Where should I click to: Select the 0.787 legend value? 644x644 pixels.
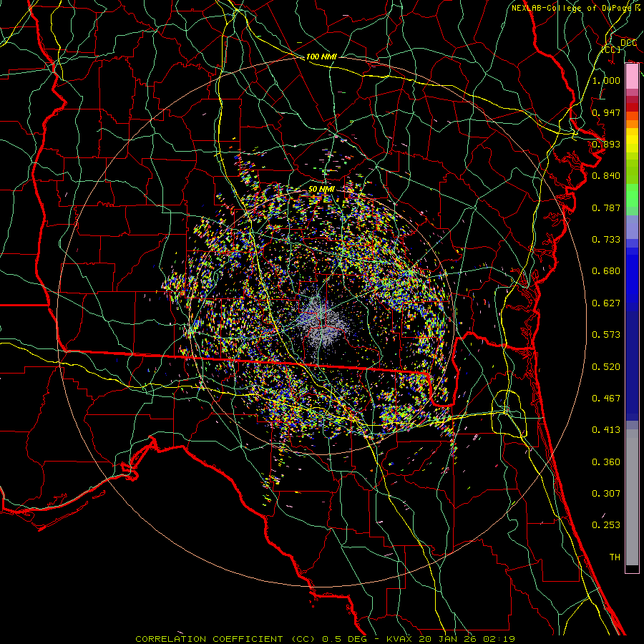[x=606, y=208]
